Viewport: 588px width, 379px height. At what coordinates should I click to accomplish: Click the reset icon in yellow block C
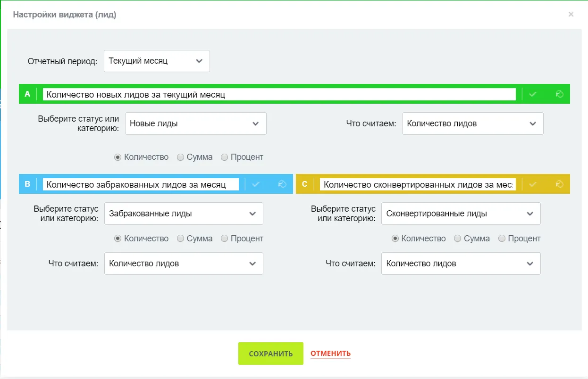click(x=560, y=184)
